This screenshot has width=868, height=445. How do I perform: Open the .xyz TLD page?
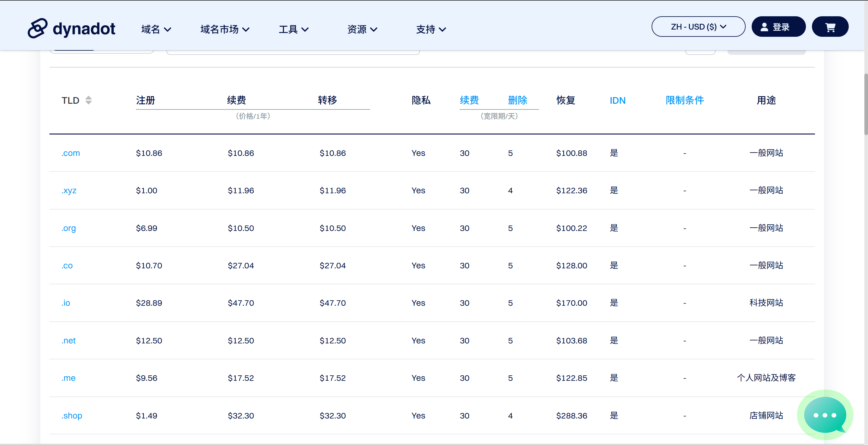[x=69, y=190]
